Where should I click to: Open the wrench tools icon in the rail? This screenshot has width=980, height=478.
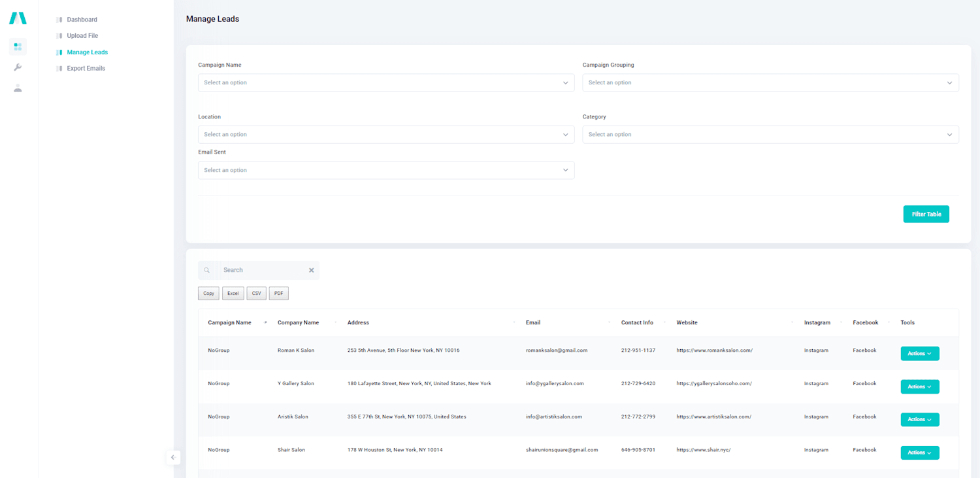18,67
